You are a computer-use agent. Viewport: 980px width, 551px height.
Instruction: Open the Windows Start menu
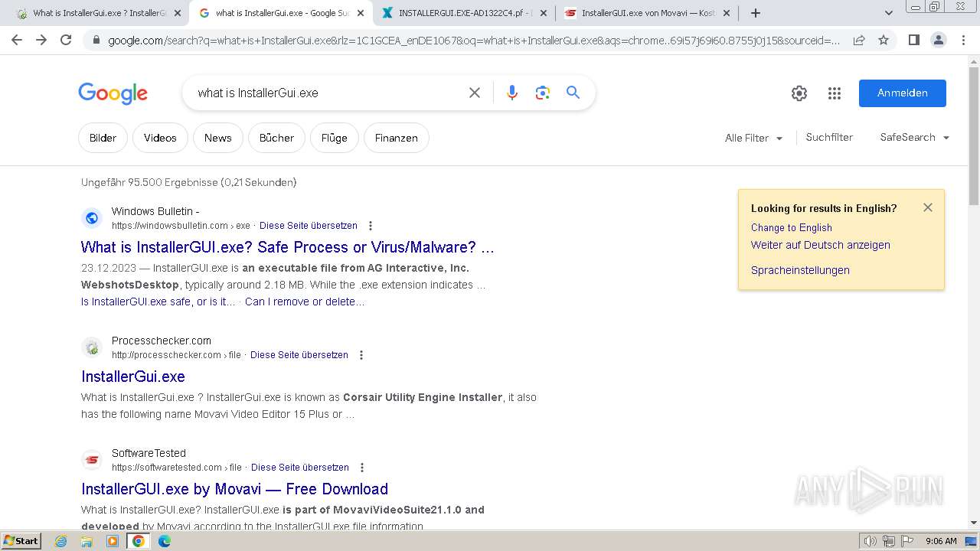pos(21,540)
